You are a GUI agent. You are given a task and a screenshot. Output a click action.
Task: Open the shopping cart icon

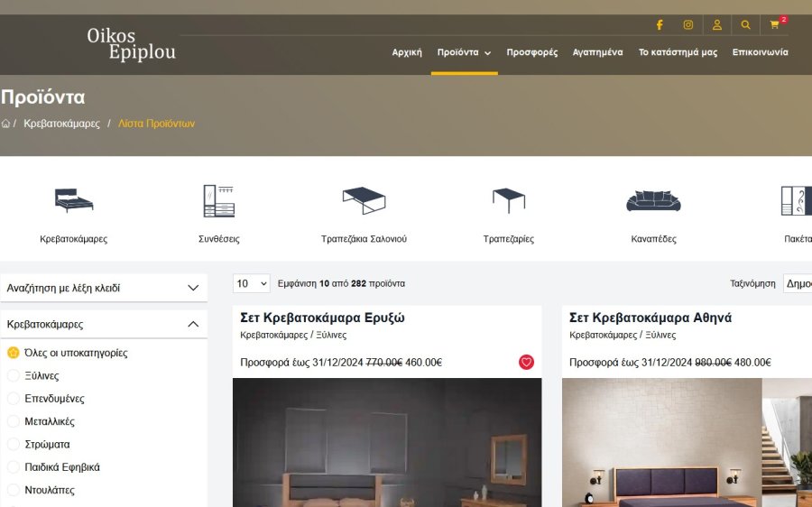774,25
